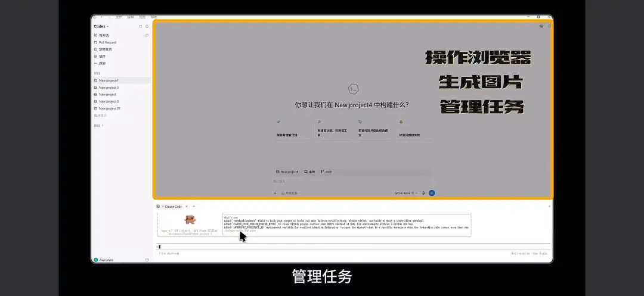Close the Claude Code tab
Image resolution: width=644 pixels, height=296 pixels.
pos(187,207)
